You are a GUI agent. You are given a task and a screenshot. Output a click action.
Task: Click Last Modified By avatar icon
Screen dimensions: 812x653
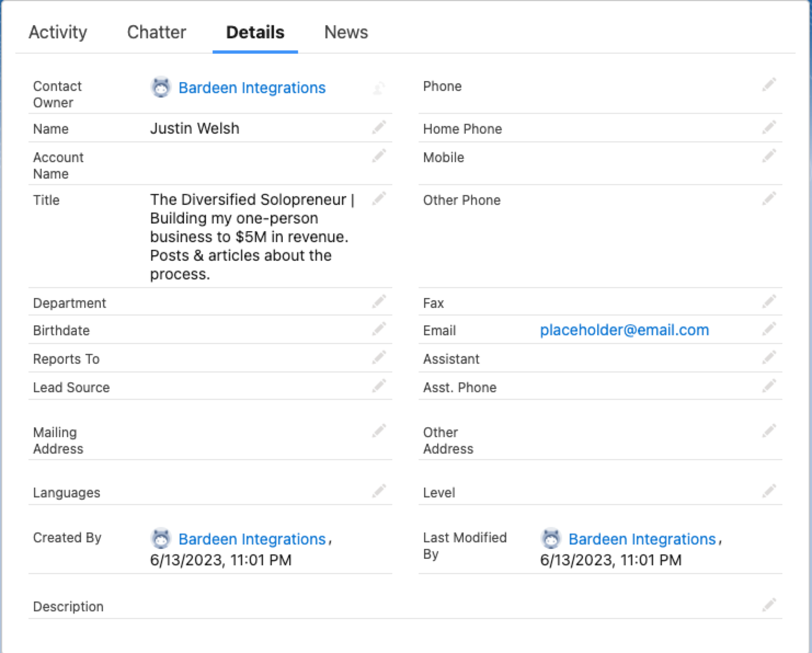(x=551, y=539)
